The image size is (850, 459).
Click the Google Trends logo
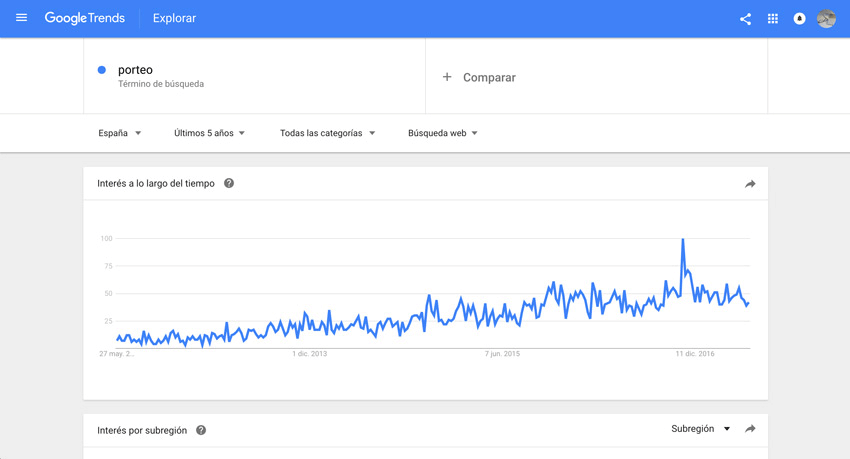click(x=85, y=18)
